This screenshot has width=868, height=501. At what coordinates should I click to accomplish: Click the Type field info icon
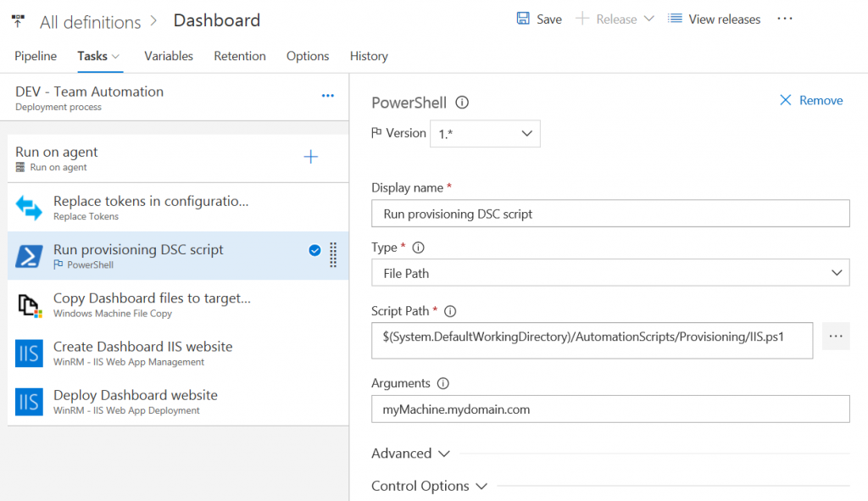click(419, 248)
